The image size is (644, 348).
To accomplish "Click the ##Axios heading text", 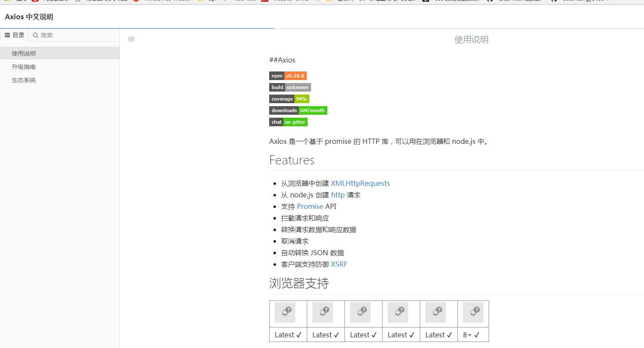I will tap(282, 60).
